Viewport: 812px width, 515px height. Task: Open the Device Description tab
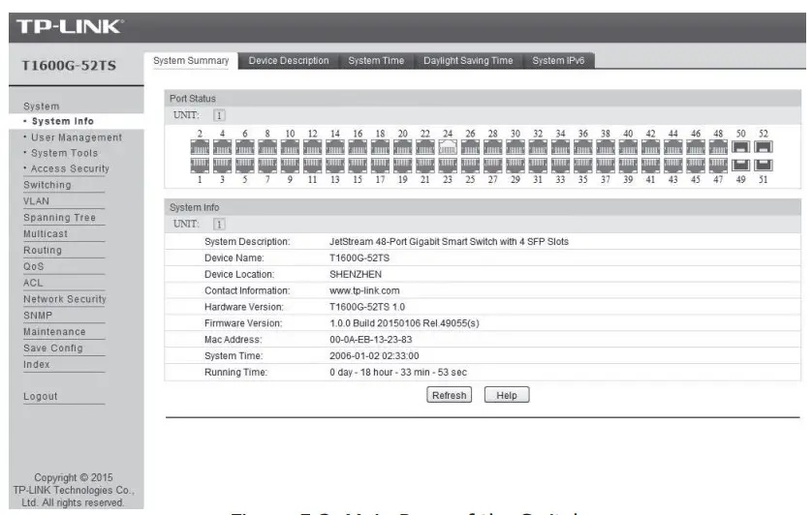(289, 61)
